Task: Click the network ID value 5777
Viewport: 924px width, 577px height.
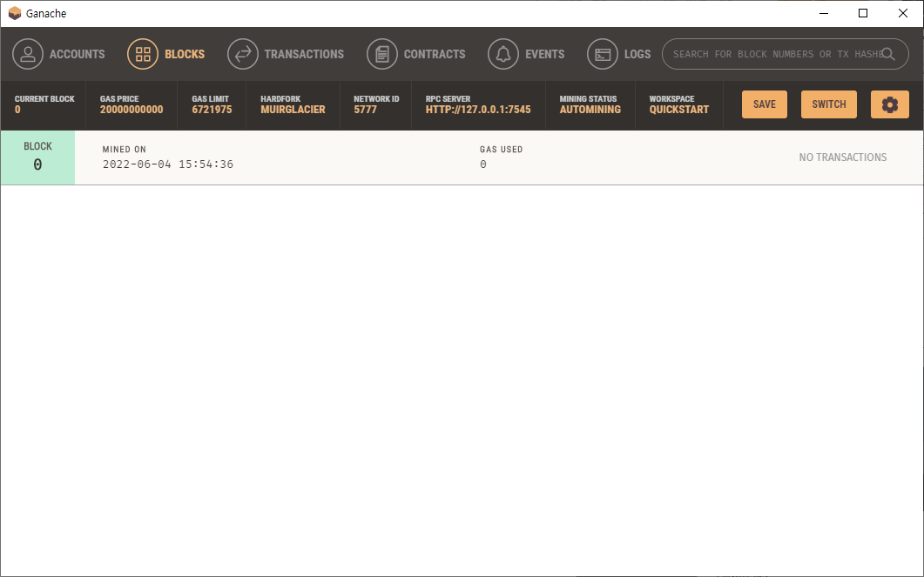Action: tap(366, 110)
